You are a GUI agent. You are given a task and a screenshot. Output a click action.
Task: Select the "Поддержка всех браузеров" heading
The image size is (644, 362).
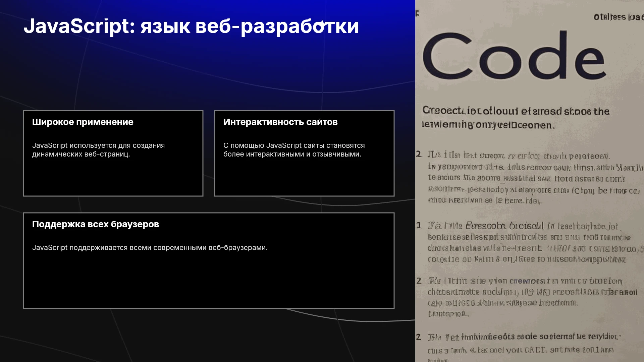[x=96, y=224]
